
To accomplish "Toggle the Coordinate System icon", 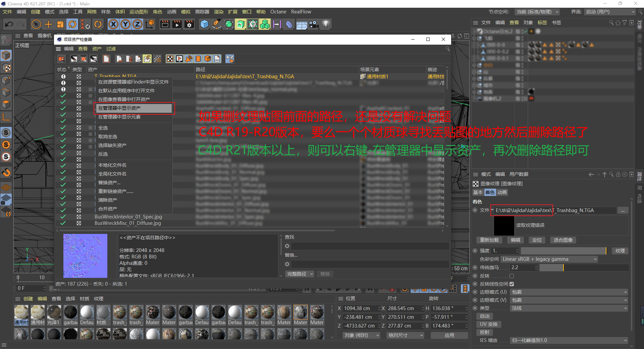I will tap(150, 24).
